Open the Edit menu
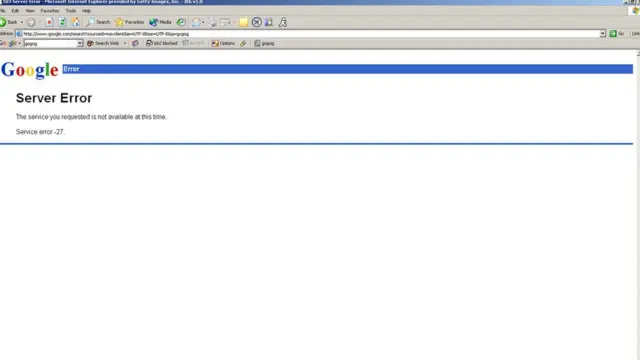Image resolution: width=640 pixels, height=360 pixels. (x=15, y=11)
